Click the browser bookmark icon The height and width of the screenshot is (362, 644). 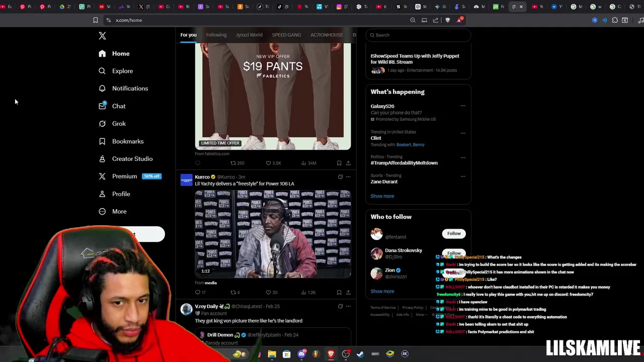point(96,20)
